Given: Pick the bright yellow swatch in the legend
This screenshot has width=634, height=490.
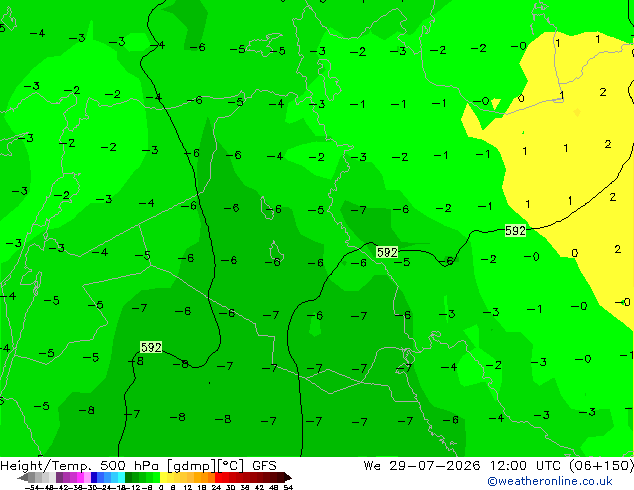Looking at the screenshot, I should (x=163, y=477).
